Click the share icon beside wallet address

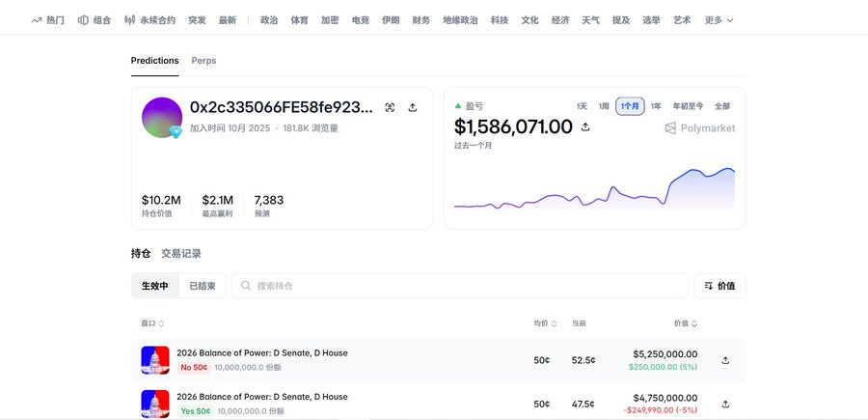[413, 107]
